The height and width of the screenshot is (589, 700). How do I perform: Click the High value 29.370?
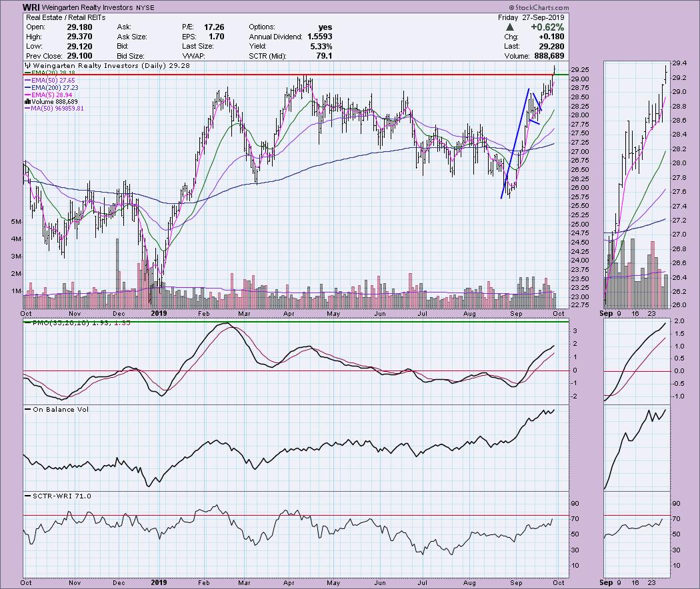tap(79, 37)
